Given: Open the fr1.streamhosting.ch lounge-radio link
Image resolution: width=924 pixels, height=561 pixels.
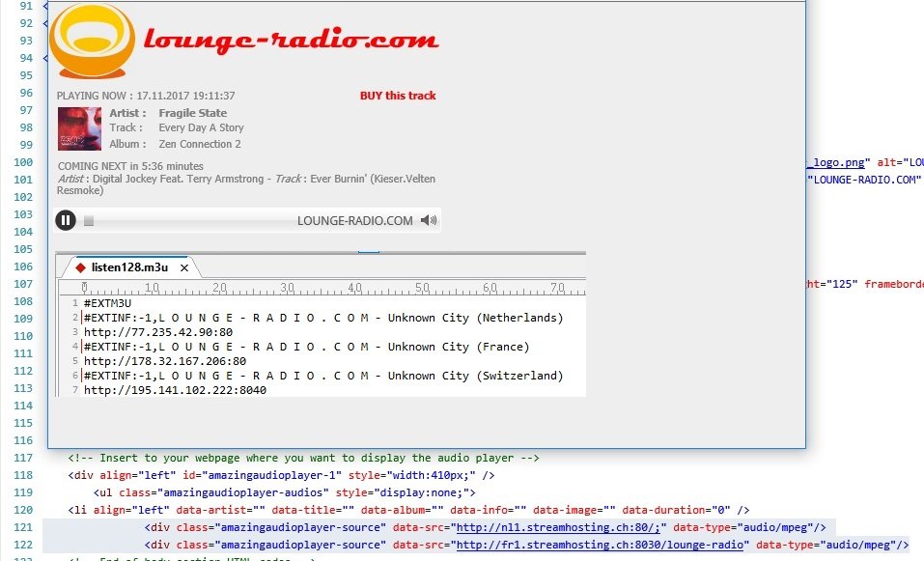Looking at the screenshot, I should pos(600,545).
